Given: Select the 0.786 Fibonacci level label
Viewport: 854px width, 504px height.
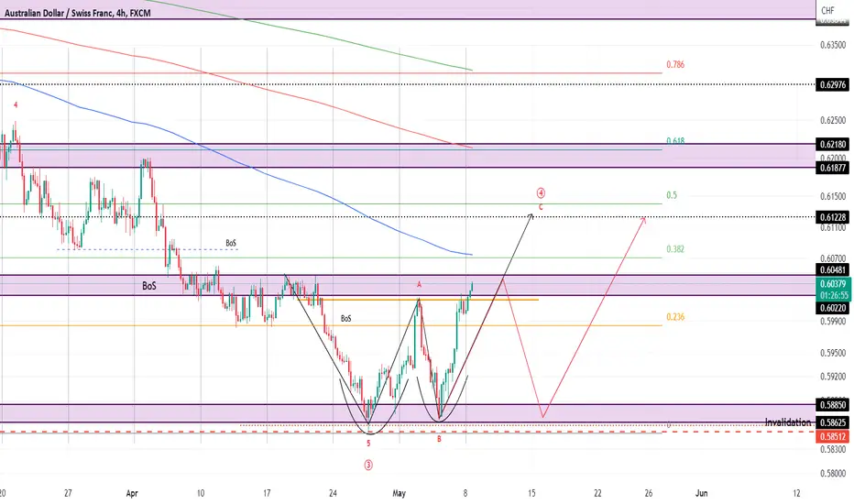Looking at the screenshot, I should [x=675, y=64].
